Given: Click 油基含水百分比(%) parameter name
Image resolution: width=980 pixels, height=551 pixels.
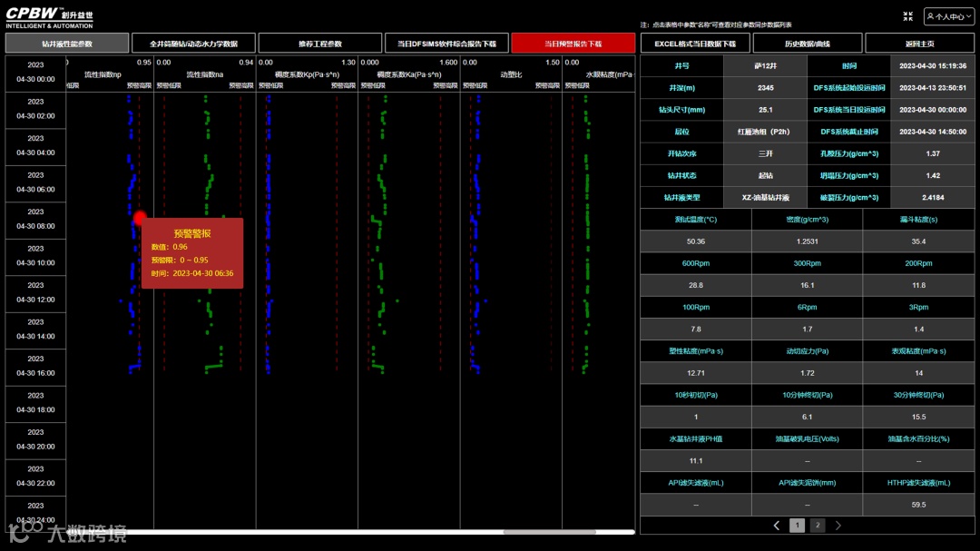Looking at the screenshot, I should (918, 439).
